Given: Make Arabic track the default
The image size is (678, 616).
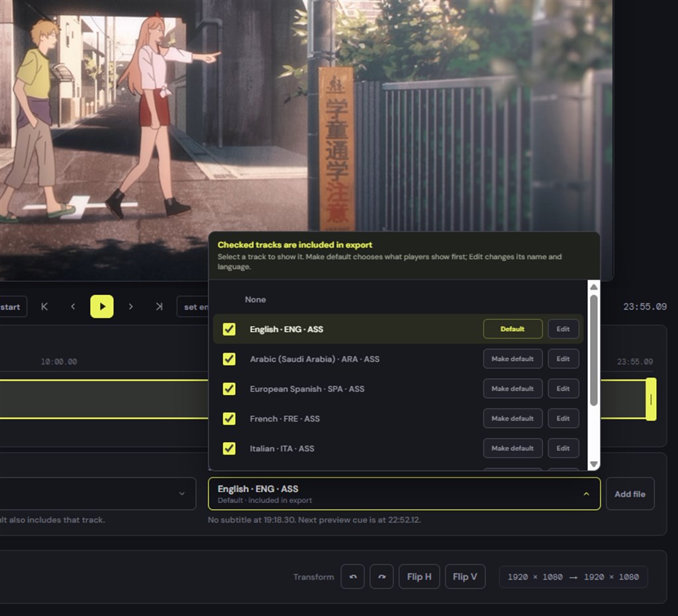Looking at the screenshot, I should pos(513,359).
